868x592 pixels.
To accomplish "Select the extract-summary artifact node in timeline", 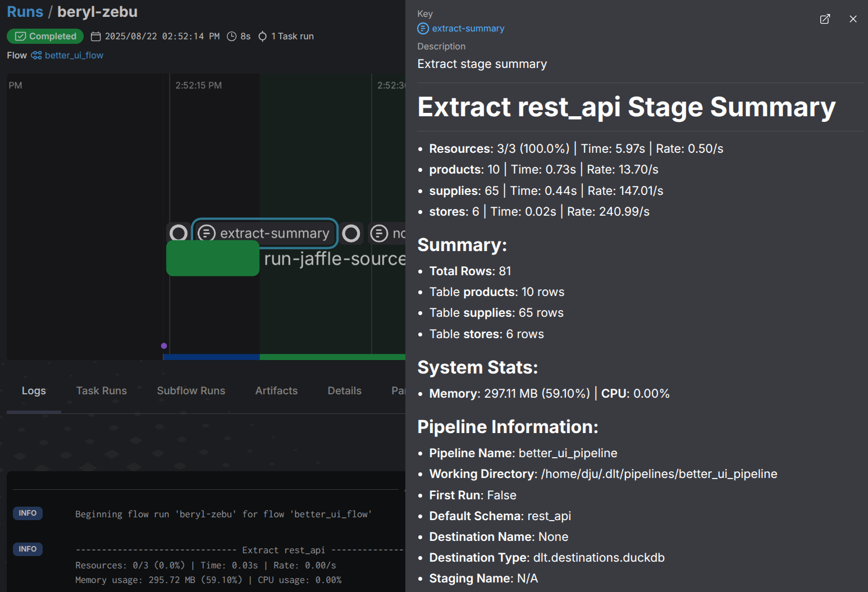I will [x=265, y=233].
